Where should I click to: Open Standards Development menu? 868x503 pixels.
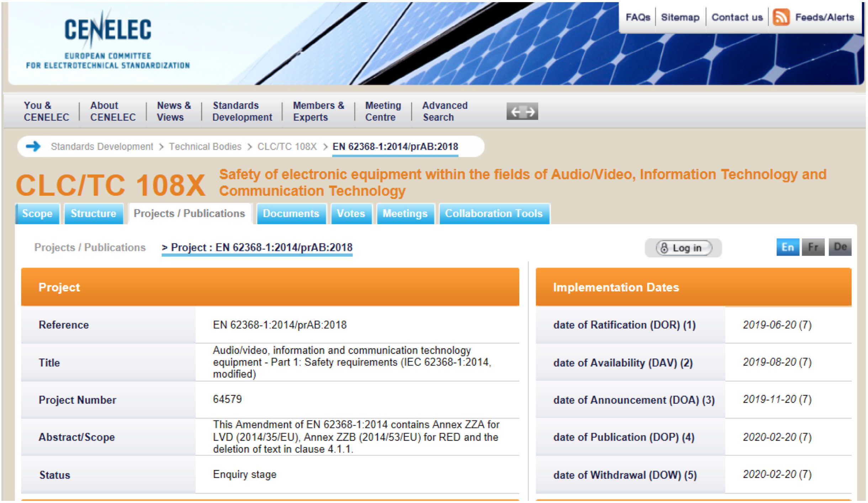coord(242,111)
